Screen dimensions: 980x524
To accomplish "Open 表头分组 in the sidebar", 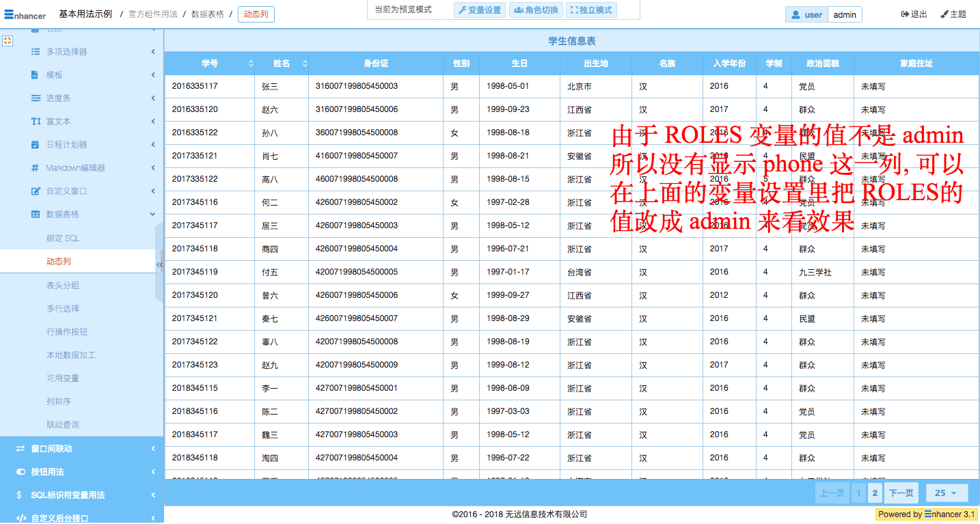I will click(63, 285).
